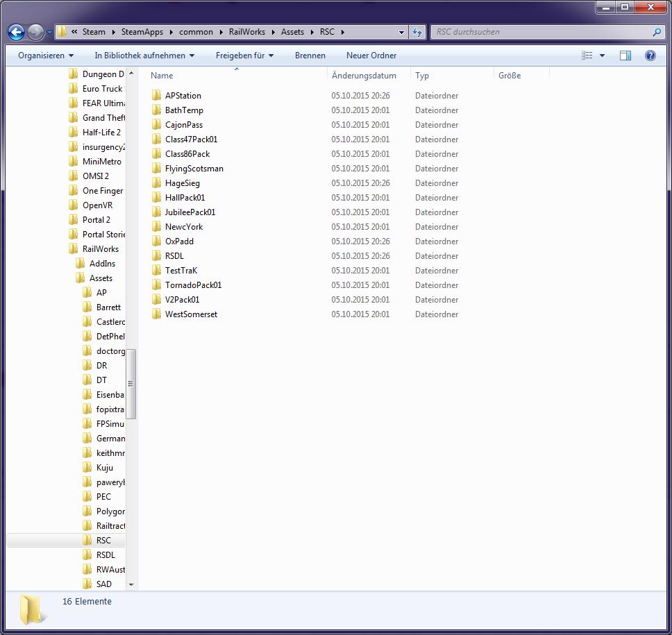The width and height of the screenshot is (672, 635).
Task: Click the refresh button beside address bar
Action: [x=417, y=32]
